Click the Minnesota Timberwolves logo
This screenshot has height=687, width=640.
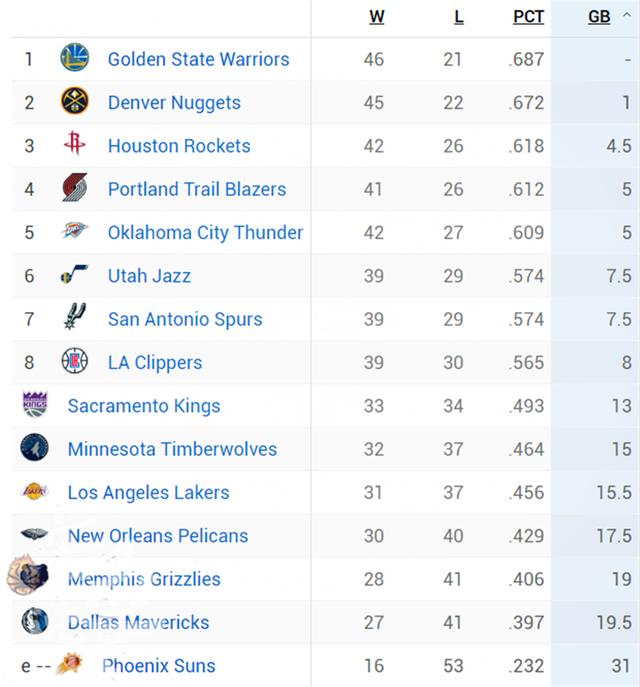point(35,447)
